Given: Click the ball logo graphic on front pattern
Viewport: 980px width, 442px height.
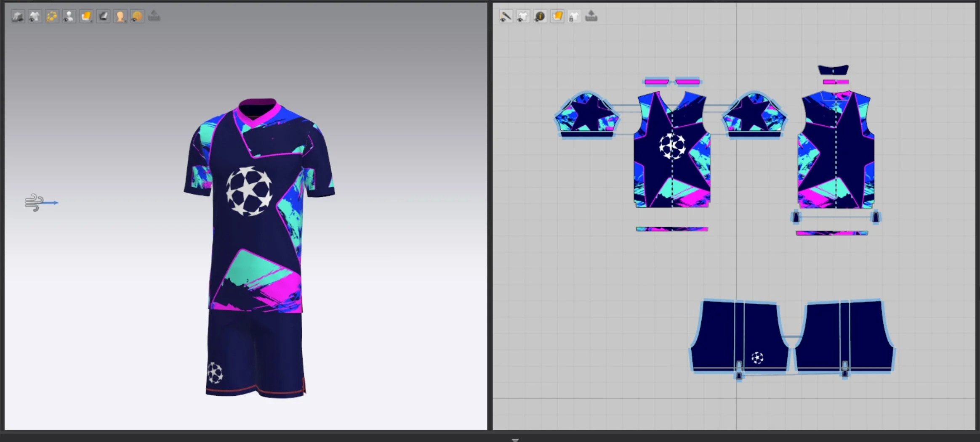Looking at the screenshot, I should click(x=672, y=146).
